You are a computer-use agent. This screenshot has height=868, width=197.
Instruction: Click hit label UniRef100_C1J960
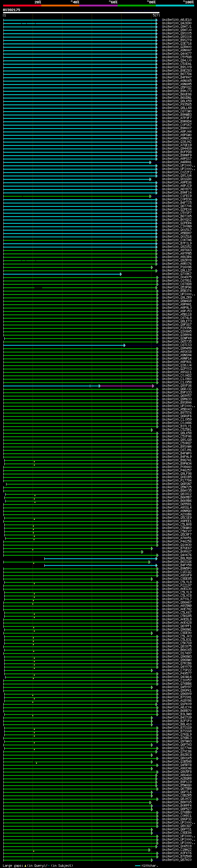tap(177, 379)
